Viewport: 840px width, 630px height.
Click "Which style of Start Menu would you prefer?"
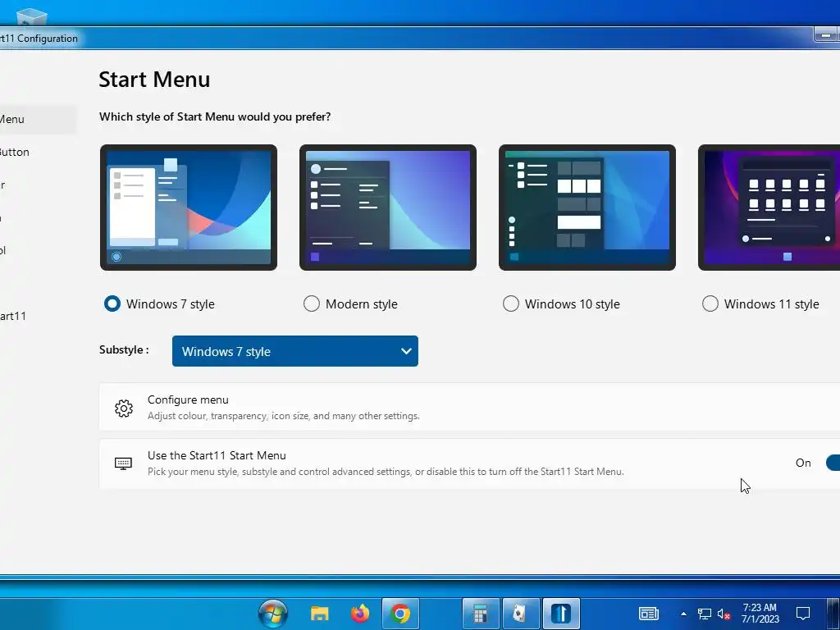215,116
